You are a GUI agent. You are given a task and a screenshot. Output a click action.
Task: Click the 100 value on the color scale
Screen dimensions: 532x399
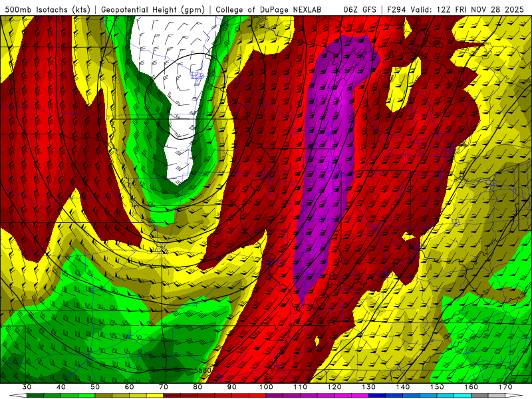(267, 387)
